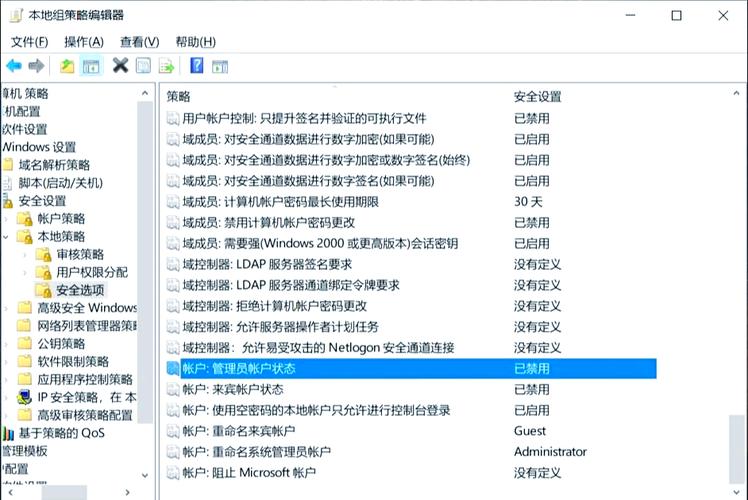Toggle the Show/Hide console tree icon
Image resolution: width=748 pixels, height=500 pixels.
(91, 66)
